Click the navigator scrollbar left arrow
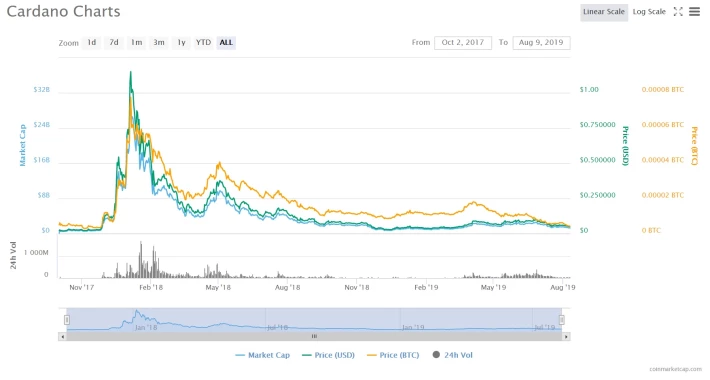The width and height of the screenshot is (710, 380). 62,337
